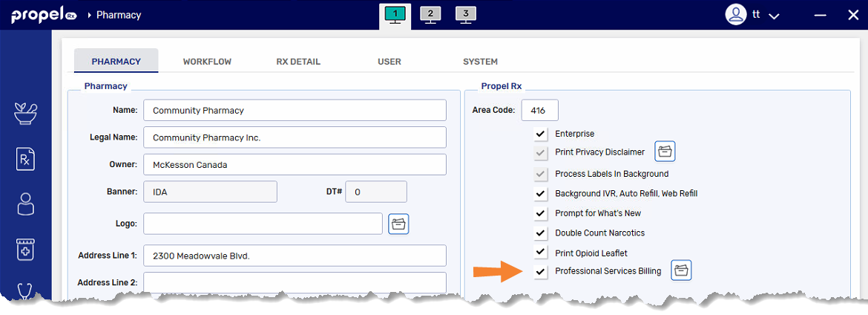
Task: Open Print Privacy Disclaimer folder button
Action: pos(665,152)
